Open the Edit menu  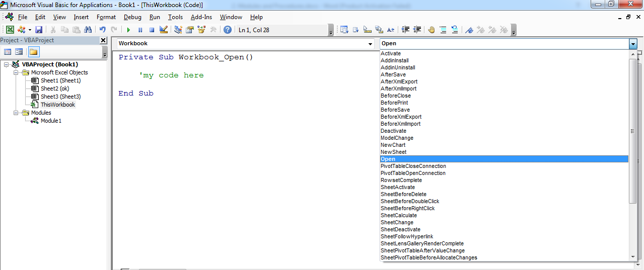(x=40, y=17)
